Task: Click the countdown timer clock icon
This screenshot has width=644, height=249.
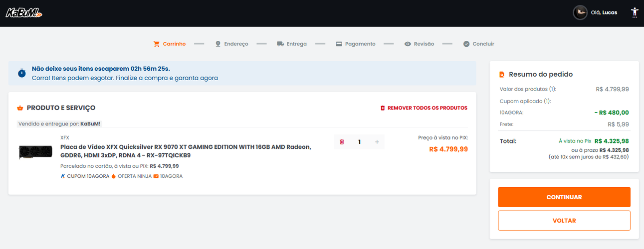Action: point(22,73)
